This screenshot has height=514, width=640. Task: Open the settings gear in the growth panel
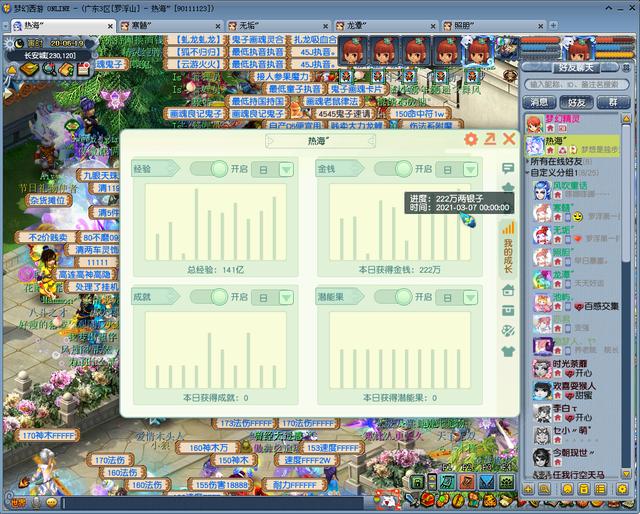tap(471, 139)
